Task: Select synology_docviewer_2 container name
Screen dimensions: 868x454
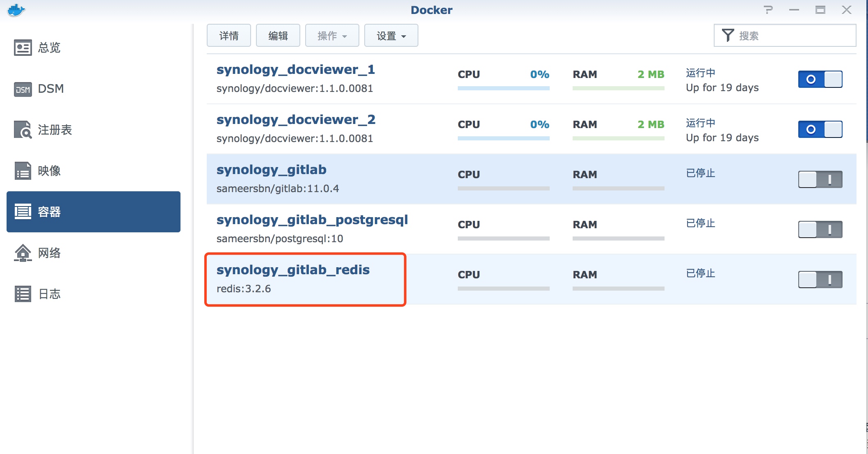Action: [296, 120]
